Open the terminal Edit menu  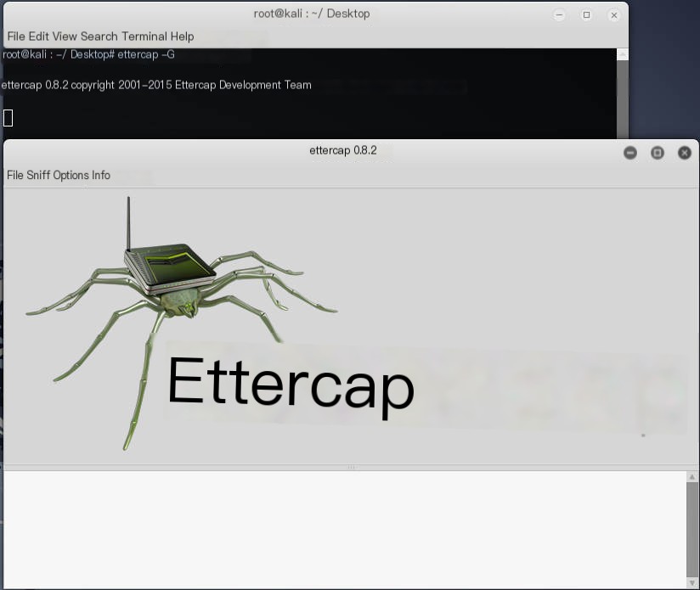(x=39, y=37)
